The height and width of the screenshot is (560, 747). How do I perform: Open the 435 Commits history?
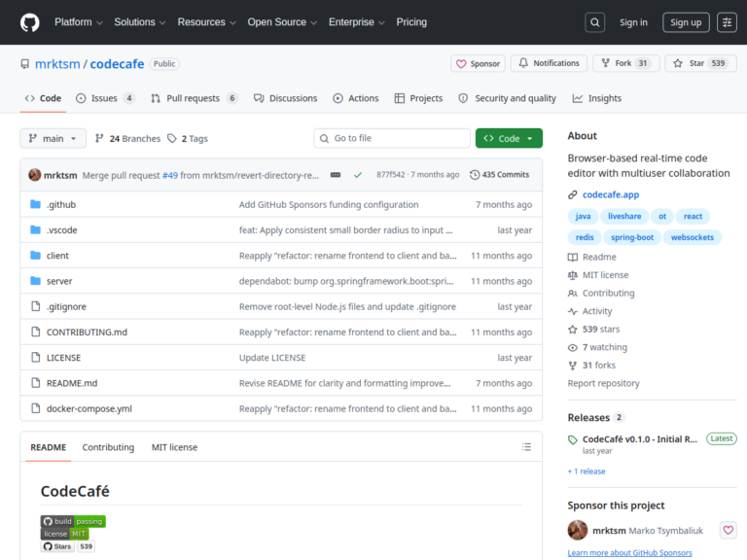pos(499,175)
